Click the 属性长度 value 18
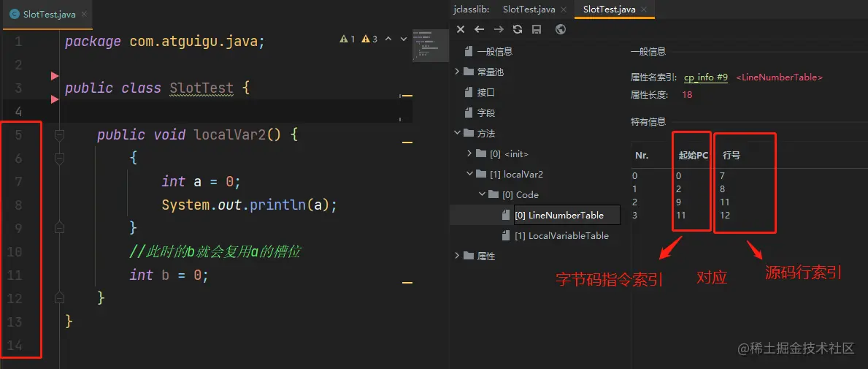Screen dimensions: 868x369 687,95
